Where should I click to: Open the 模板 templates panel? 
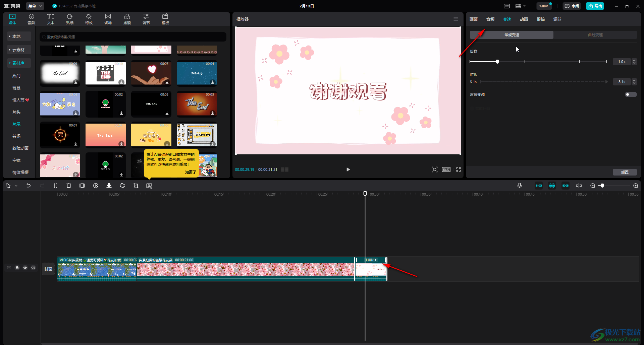165,19
